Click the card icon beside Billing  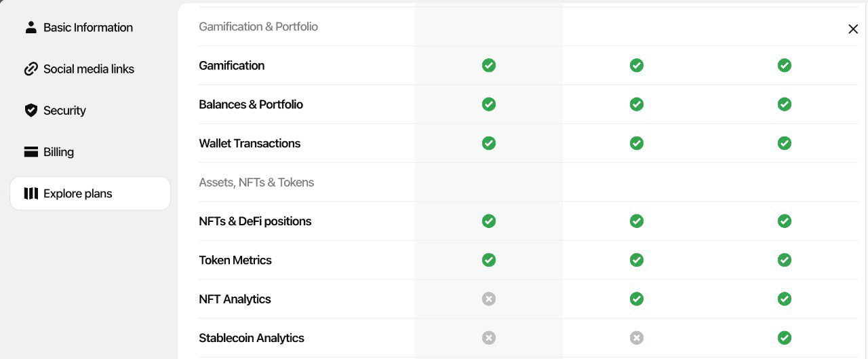(x=31, y=152)
